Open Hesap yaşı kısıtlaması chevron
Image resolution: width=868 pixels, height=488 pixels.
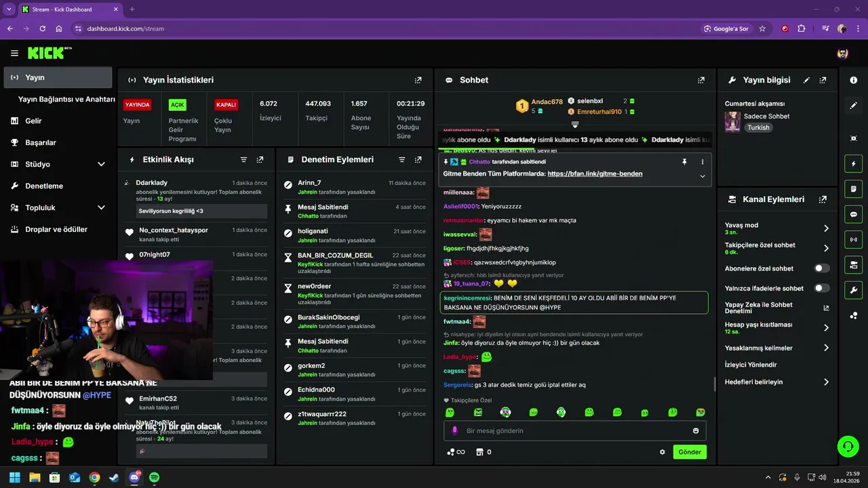click(826, 328)
